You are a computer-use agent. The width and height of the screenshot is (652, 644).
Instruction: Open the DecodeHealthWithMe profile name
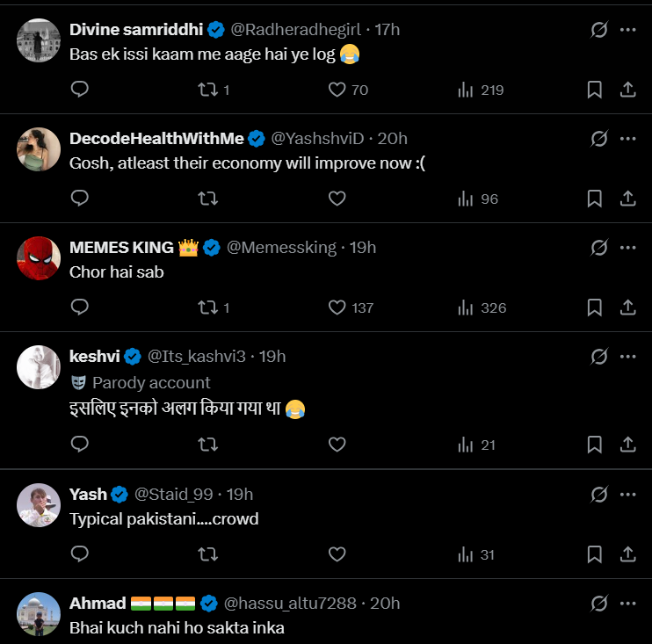156,139
